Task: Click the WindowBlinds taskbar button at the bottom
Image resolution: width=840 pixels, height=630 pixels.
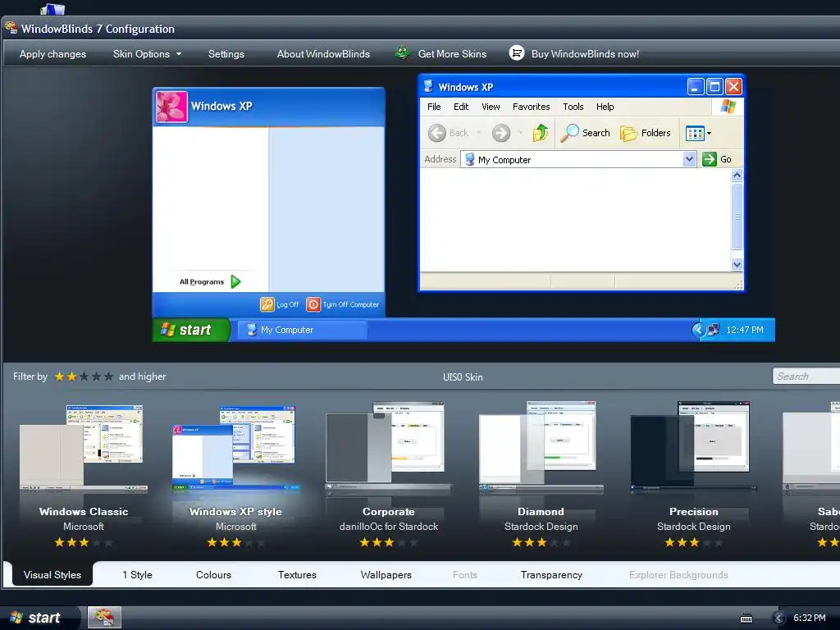Action: [104, 617]
